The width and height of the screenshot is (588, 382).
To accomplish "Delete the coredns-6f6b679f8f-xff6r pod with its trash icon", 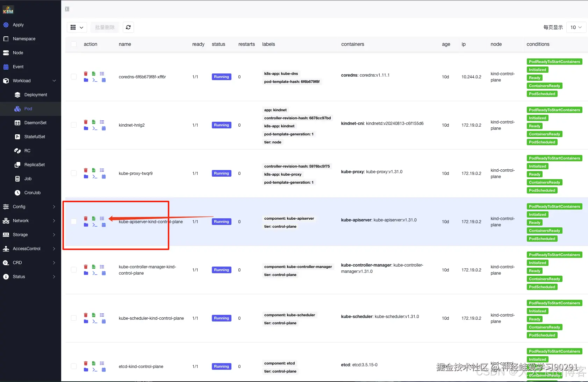I will point(86,73).
